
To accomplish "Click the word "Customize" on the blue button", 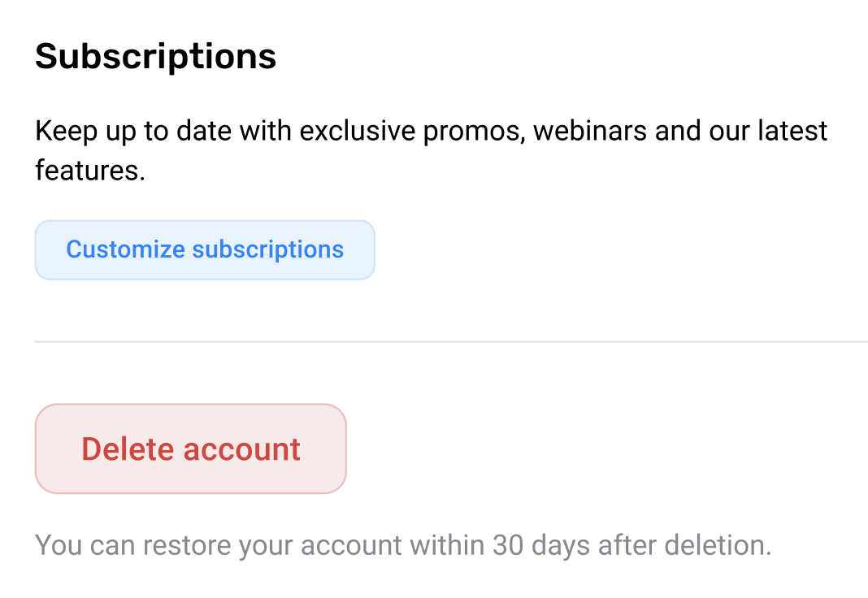I will pyautogui.click(x=125, y=249).
